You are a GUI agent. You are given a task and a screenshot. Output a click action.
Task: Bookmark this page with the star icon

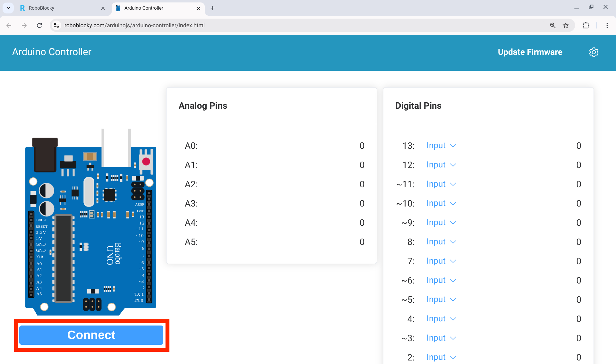click(x=566, y=25)
